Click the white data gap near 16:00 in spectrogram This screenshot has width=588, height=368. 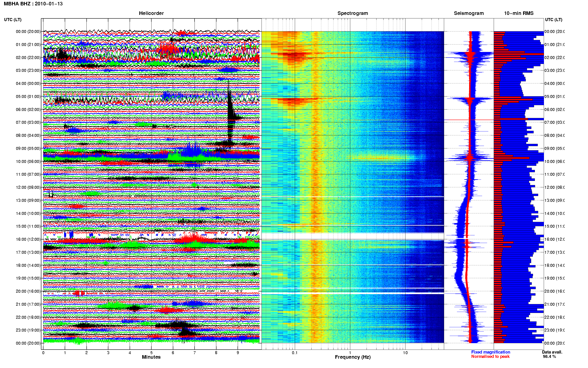tap(353, 236)
